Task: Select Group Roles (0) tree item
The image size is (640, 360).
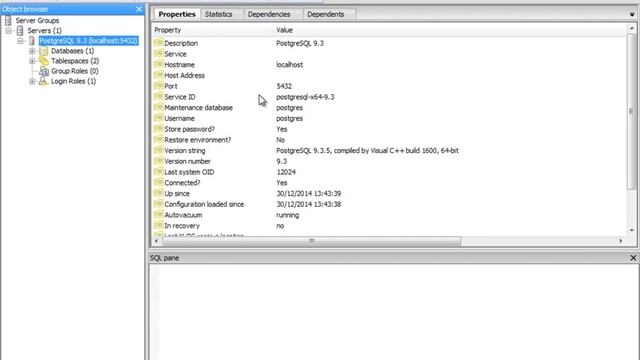Action: tap(75, 71)
